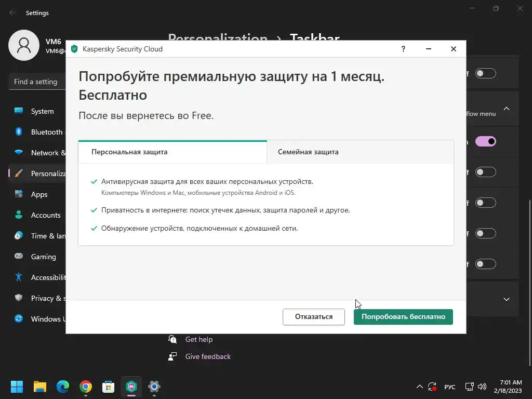Open Apps in Settings sidebar

click(x=37, y=194)
